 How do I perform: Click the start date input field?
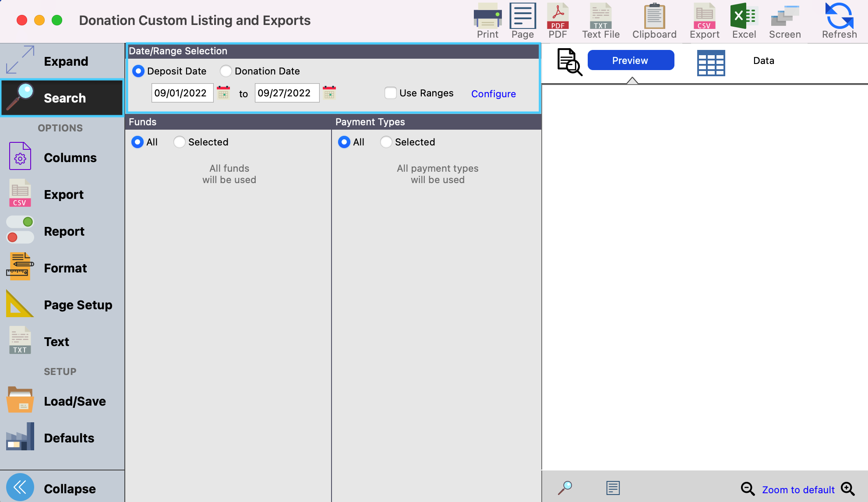click(182, 93)
